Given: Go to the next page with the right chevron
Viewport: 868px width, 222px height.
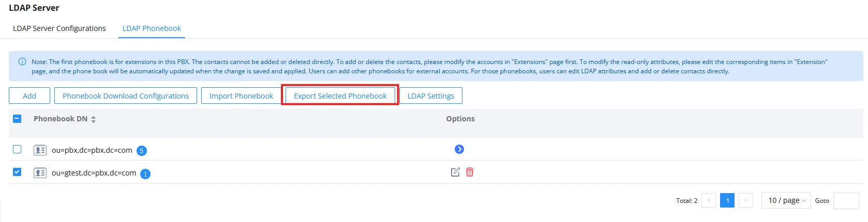Looking at the screenshot, I should click(x=746, y=200).
